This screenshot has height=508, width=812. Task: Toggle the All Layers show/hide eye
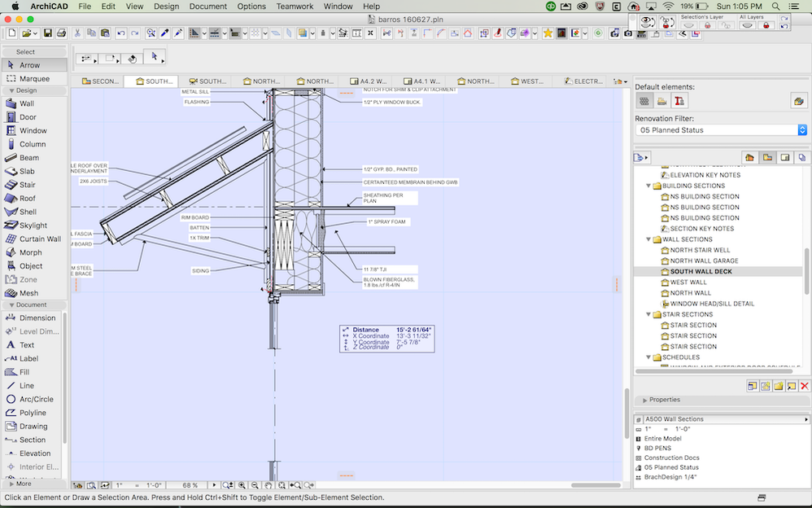tap(747, 25)
